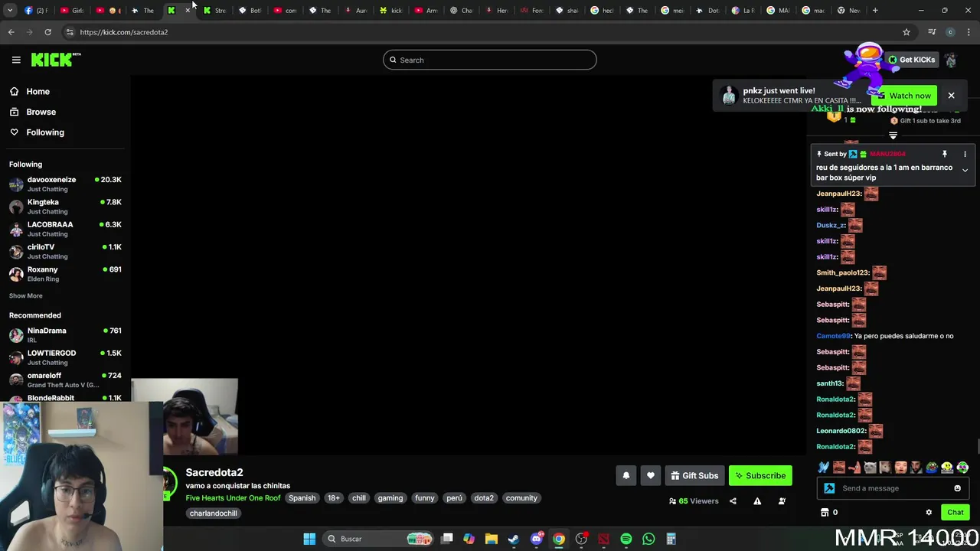The width and height of the screenshot is (980, 551).
Task: Open the Browse page
Action: [41, 112]
